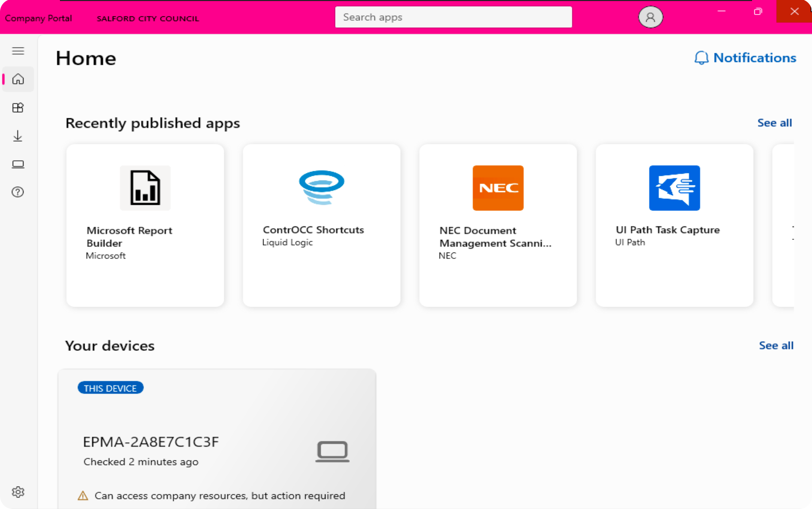Click the ContrOCC Shortcuts swirl icon
This screenshot has height=509, width=812.
coord(322,188)
